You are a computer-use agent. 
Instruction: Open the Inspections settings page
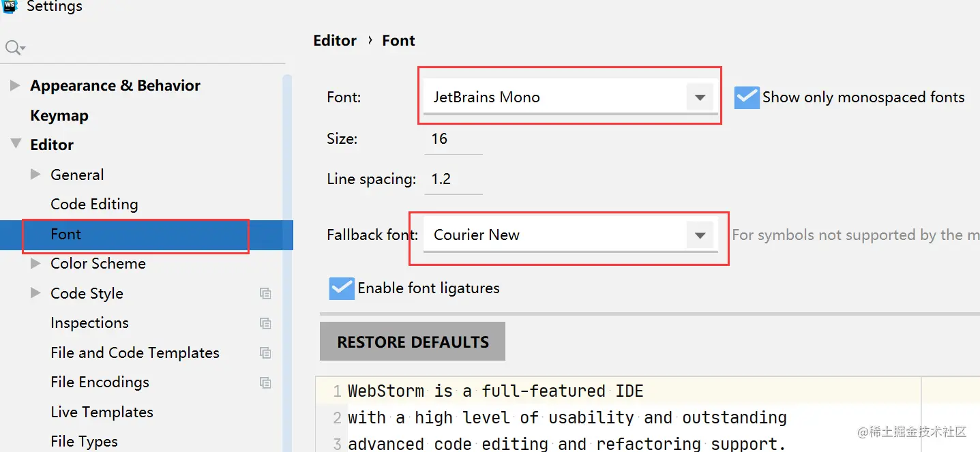tap(89, 323)
